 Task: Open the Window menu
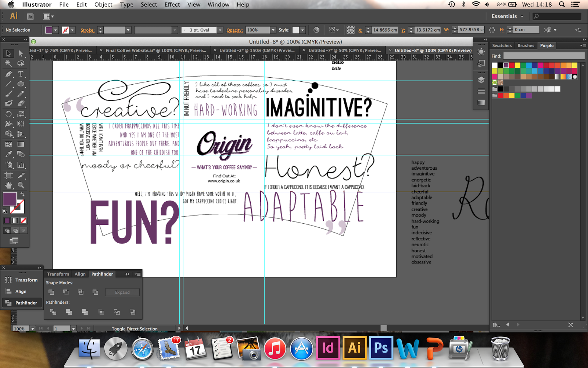218,4
